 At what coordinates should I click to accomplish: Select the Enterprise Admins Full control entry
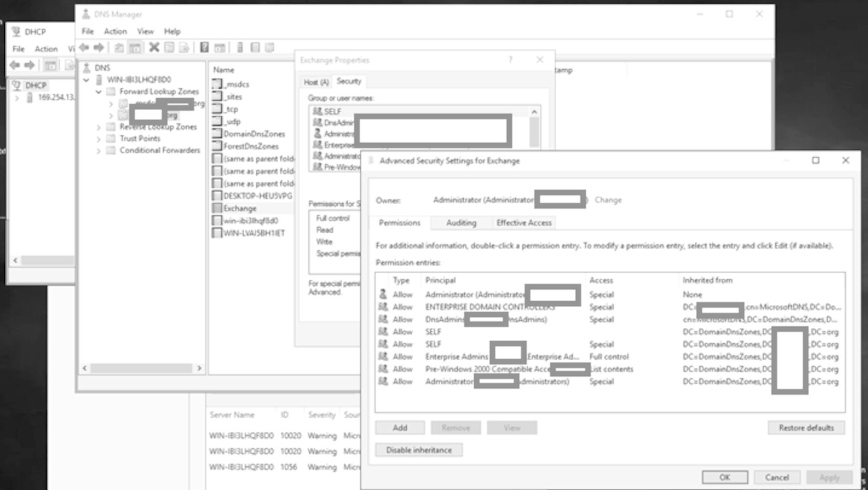609,357
